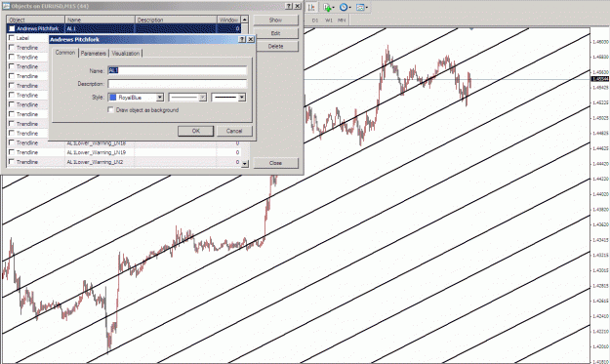This screenshot has height=364, width=610.
Task: Open the indicators list icon
Action: pos(327,8)
